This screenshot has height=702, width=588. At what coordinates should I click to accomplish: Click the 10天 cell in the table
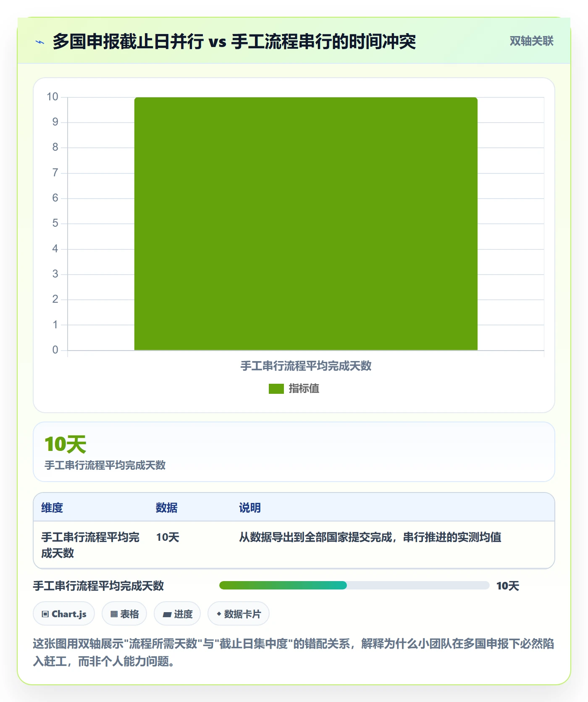click(168, 537)
